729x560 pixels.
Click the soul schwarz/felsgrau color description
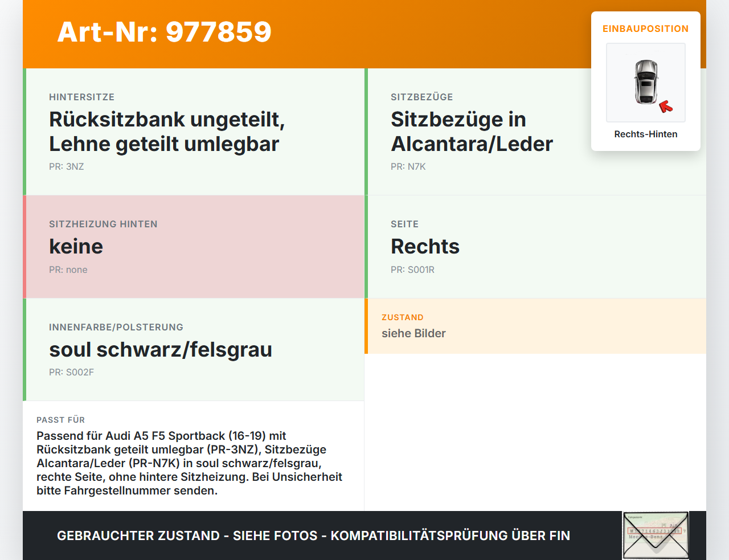[161, 350]
